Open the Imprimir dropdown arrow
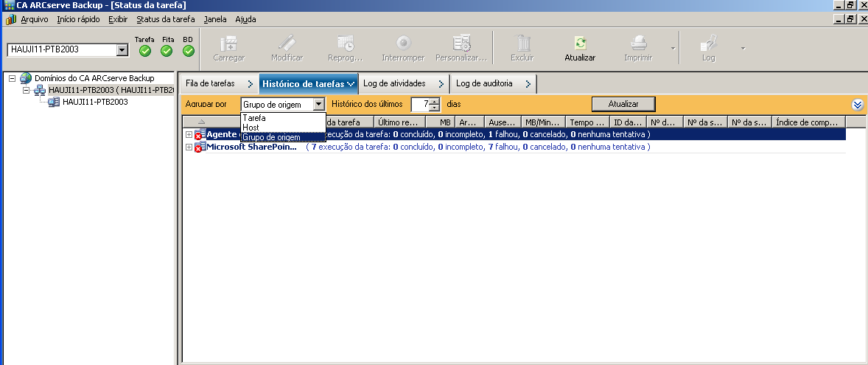The height and width of the screenshot is (365, 868). [673, 48]
